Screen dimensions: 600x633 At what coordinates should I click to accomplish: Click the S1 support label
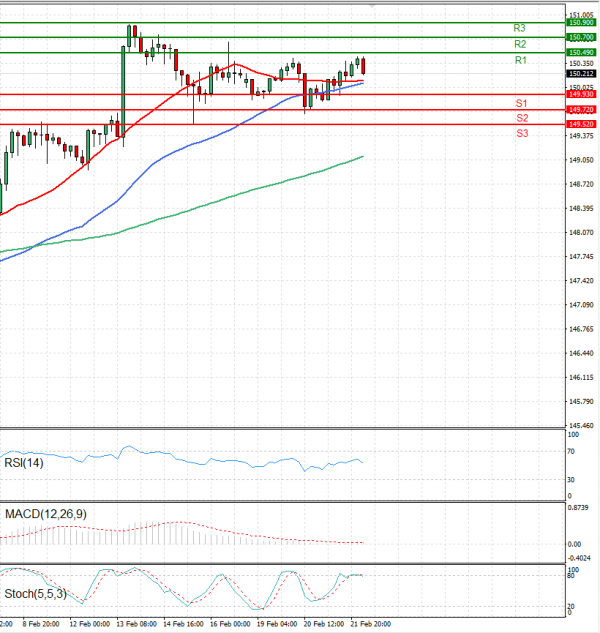point(521,103)
